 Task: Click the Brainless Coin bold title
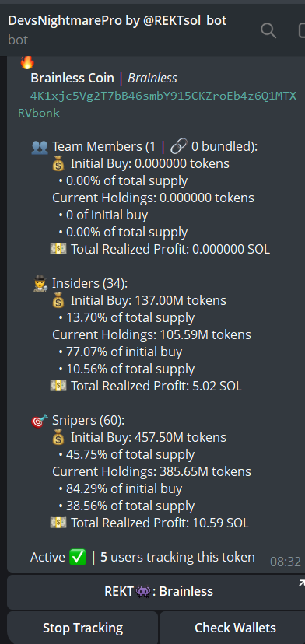point(72,78)
